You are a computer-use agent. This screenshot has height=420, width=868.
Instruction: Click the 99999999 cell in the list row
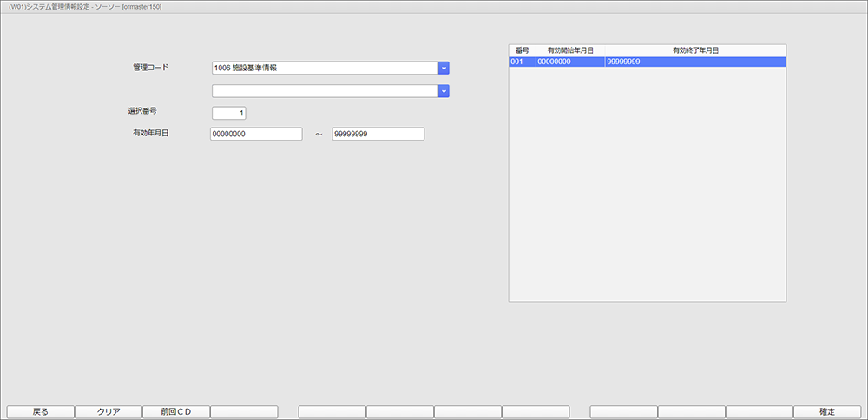coord(694,62)
